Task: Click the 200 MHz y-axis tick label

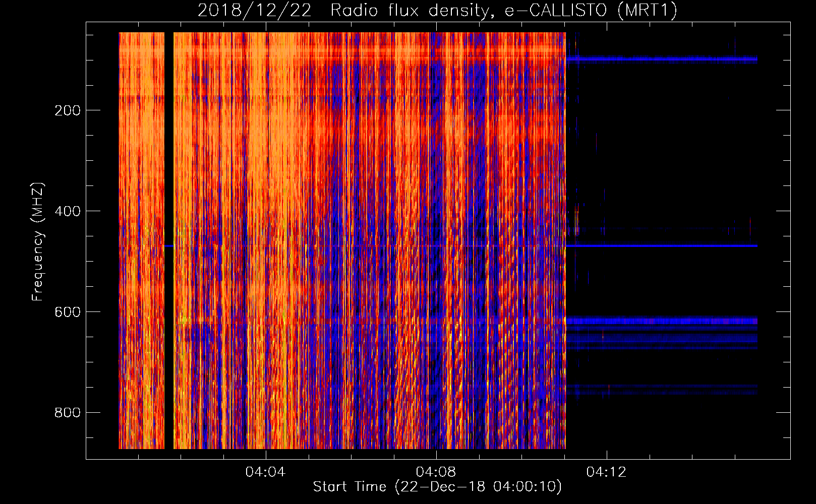Action: coord(67,110)
